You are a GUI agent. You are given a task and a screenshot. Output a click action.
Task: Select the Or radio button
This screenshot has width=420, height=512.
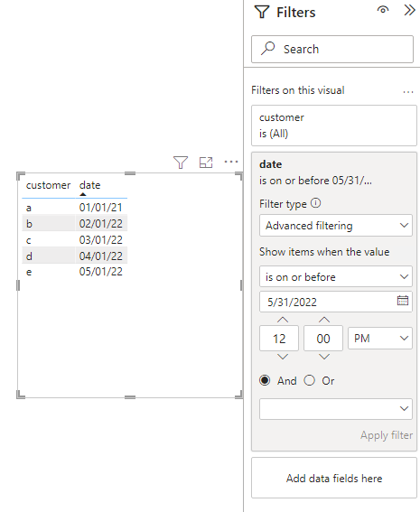point(309,380)
